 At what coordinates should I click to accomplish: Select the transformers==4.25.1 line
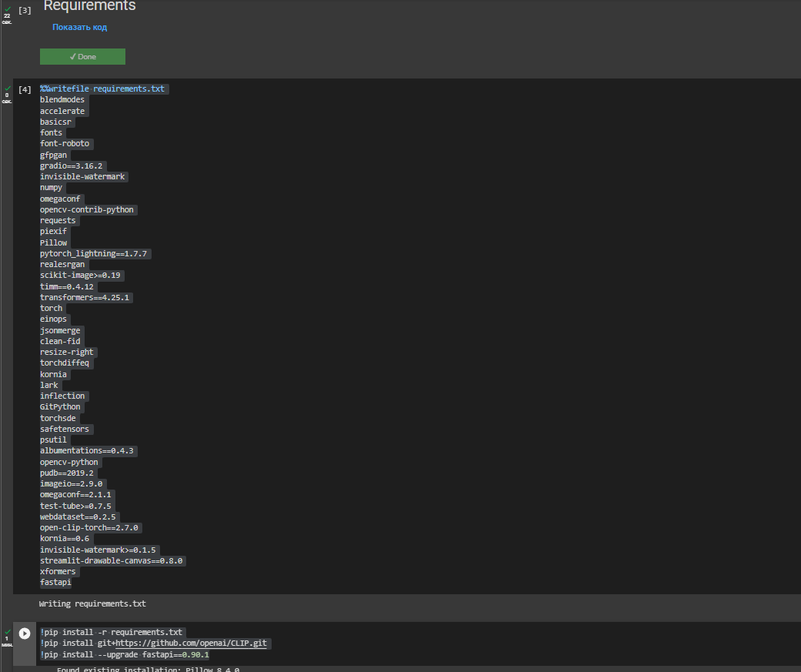(85, 297)
